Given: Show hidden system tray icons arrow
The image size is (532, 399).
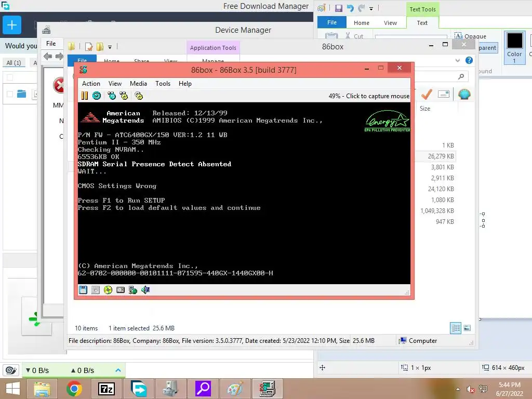Looking at the screenshot, I should (x=458, y=389).
